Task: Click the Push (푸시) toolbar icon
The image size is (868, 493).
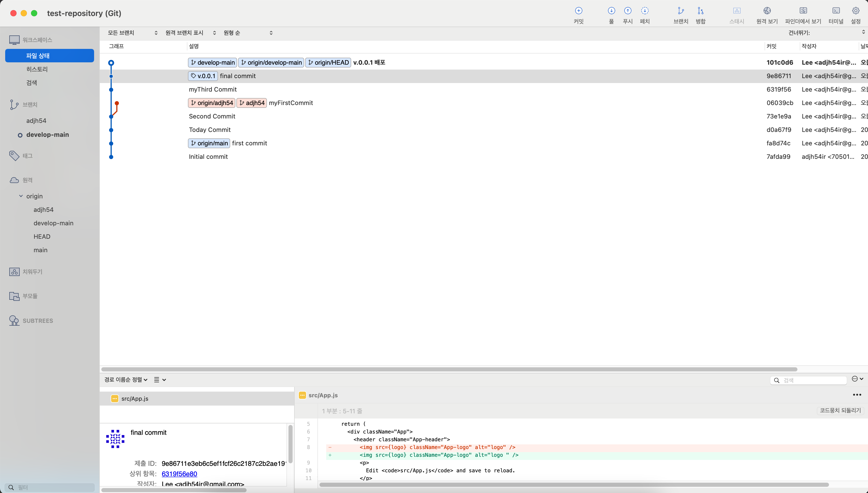Action: (x=628, y=11)
